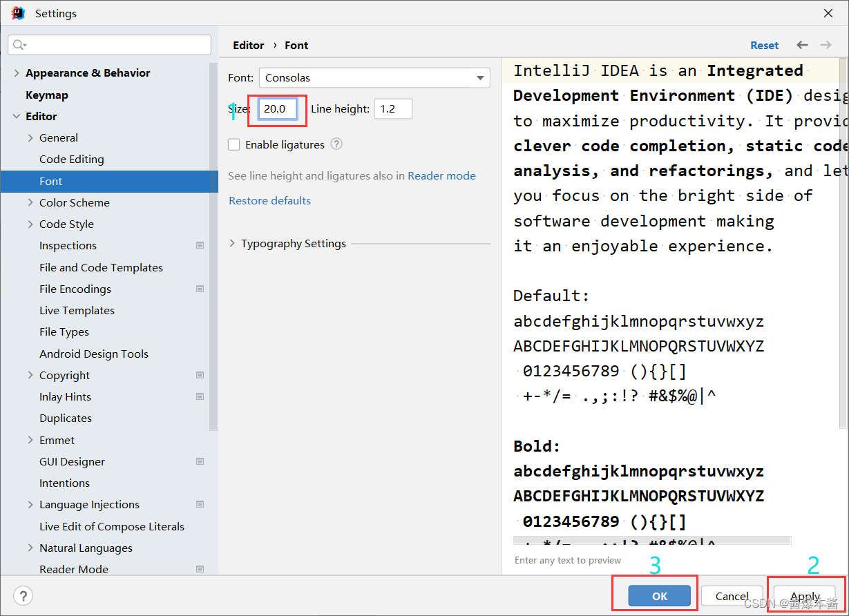This screenshot has height=616, width=849.
Task: Open Android Design Tools settings
Action: [x=94, y=354]
